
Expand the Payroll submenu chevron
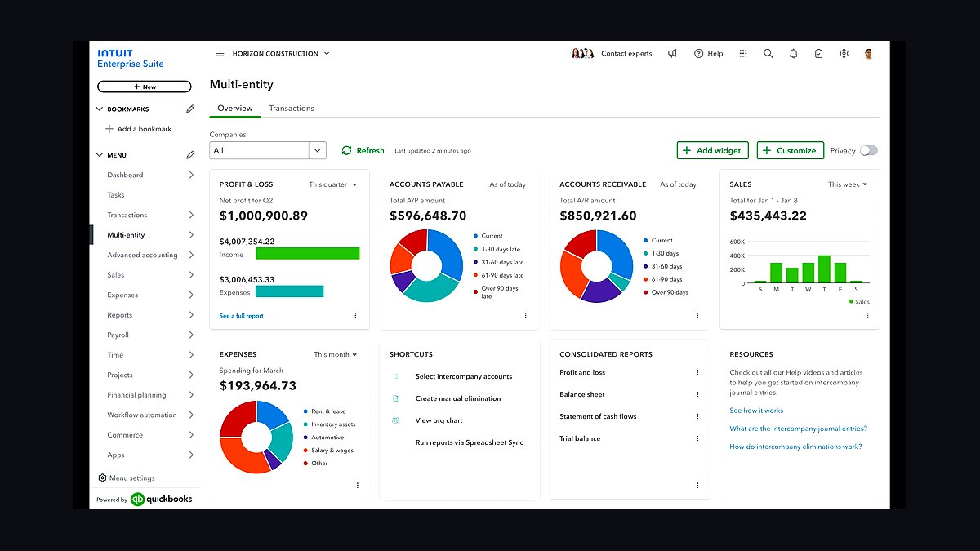[191, 335]
